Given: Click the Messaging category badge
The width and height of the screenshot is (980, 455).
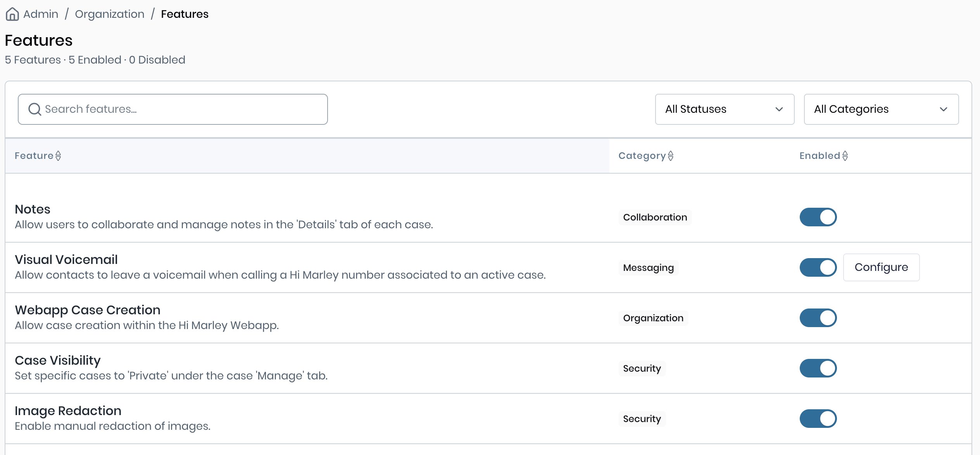Looking at the screenshot, I should coord(648,267).
